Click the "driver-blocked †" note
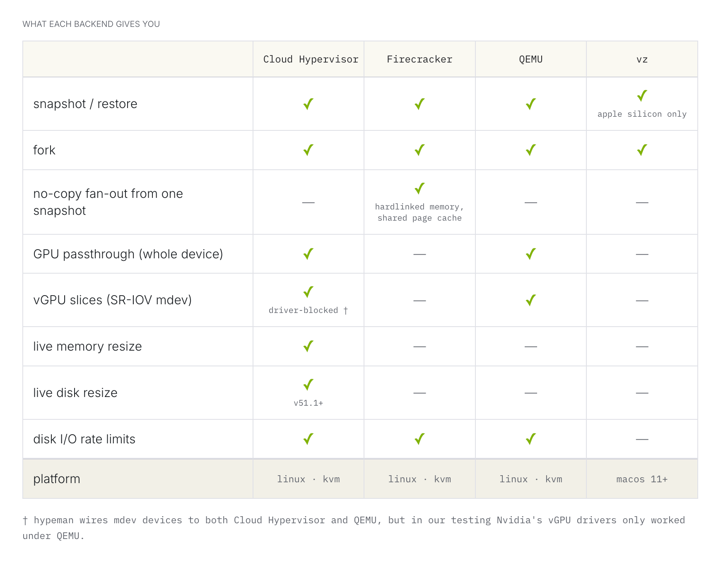 [x=309, y=310]
